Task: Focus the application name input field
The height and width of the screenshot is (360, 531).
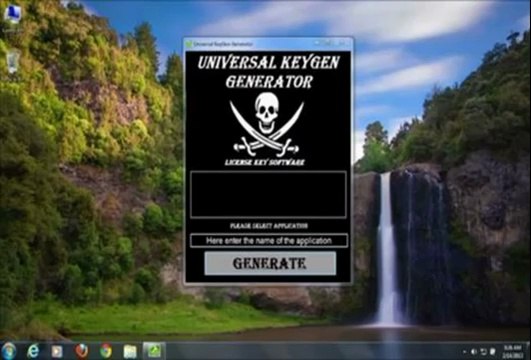Action: pyautogui.click(x=269, y=240)
